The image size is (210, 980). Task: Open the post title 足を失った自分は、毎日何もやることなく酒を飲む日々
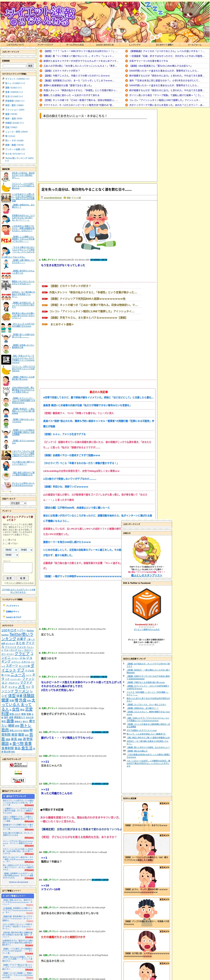point(87,189)
